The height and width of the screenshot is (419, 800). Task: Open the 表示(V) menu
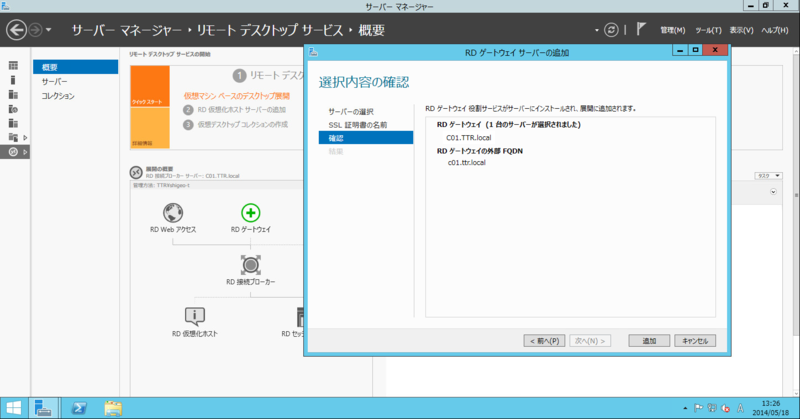pyautogui.click(x=741, y=30)
